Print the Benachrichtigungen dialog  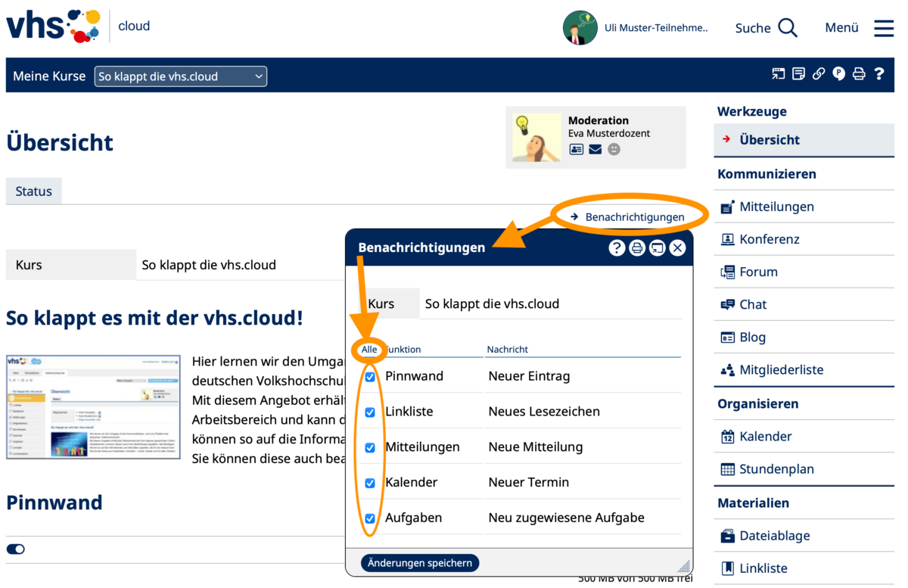[x=637, y=247]
